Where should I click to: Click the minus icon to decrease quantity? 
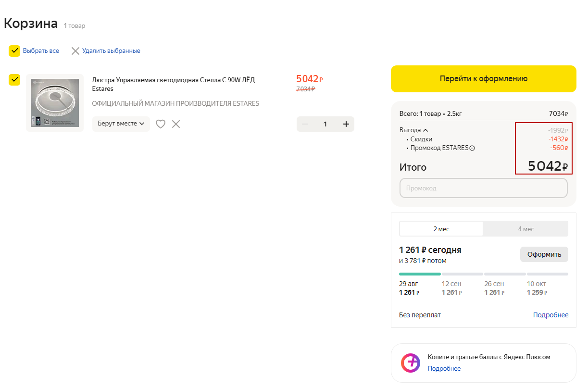point(304,124)
